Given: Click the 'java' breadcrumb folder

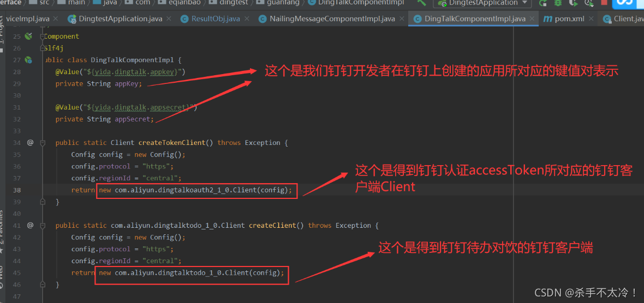Looking at the screenshot, I should click(x=104, y=3).
